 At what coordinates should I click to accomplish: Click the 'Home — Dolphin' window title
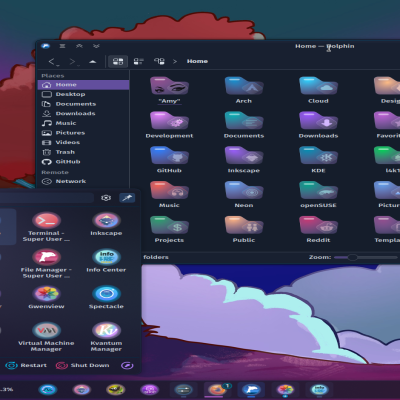325,46
